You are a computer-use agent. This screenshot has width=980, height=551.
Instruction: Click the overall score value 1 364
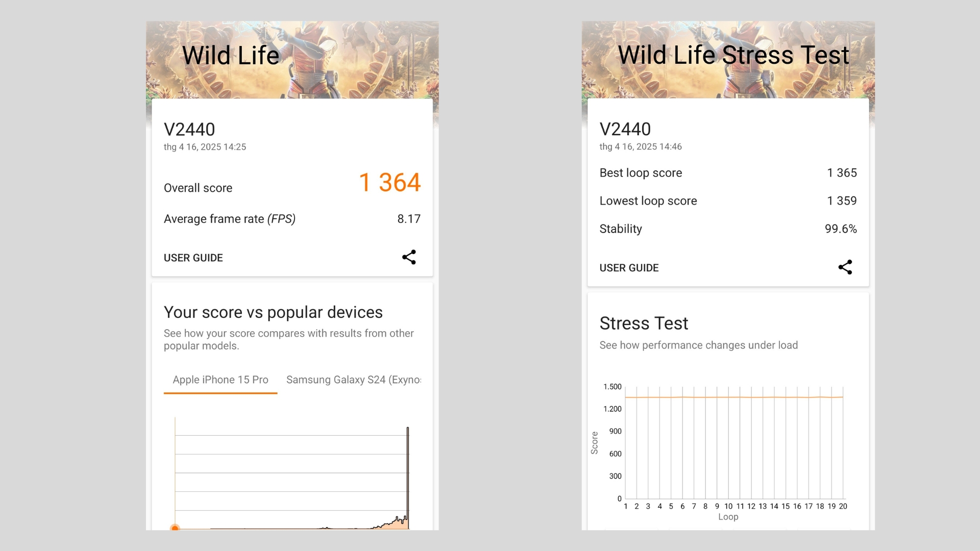coord(390,183)
